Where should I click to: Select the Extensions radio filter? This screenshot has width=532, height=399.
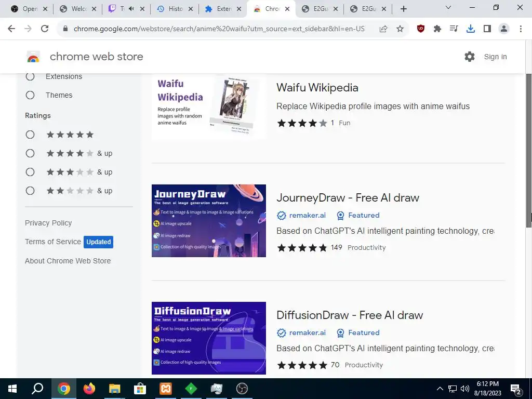pos(30,77)
